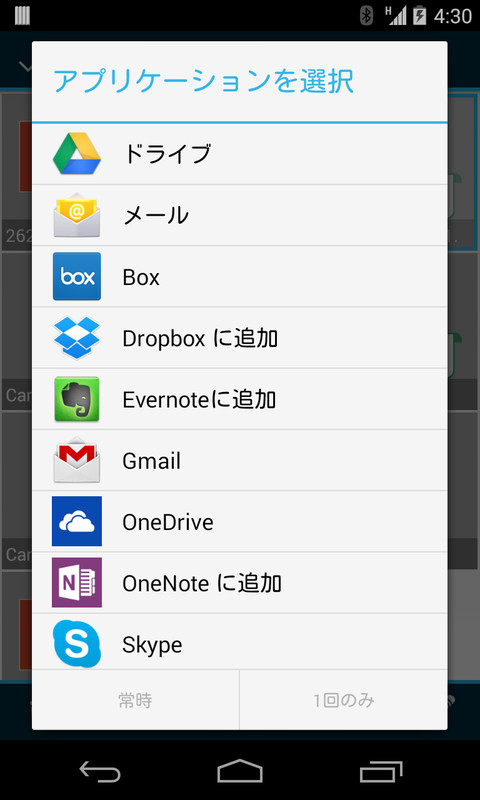Open the recent apps overview button
The height and width of the screenshot is (800, 480).
[381, 771]
